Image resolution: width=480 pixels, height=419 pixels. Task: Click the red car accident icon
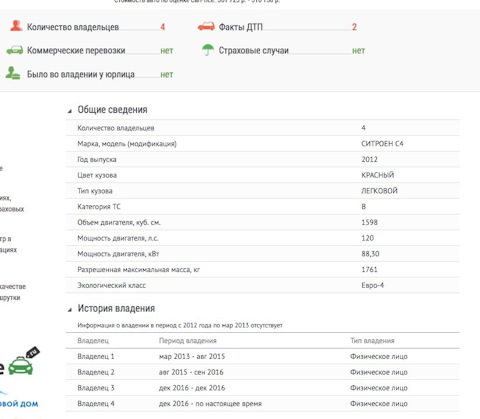pos(206,26)
